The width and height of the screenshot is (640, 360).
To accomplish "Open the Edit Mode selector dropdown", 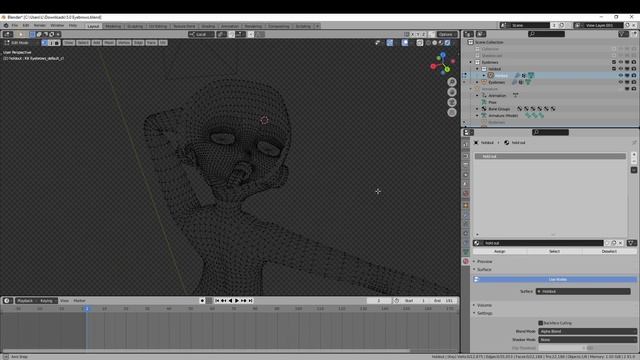I will click(x=20, y=42).
